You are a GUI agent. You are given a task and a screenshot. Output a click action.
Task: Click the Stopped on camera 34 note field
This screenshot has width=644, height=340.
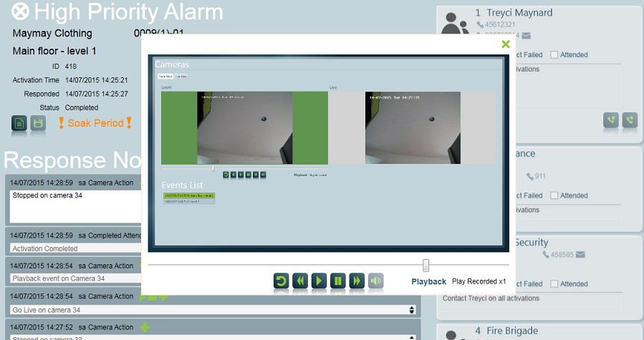tap(75, 207)
